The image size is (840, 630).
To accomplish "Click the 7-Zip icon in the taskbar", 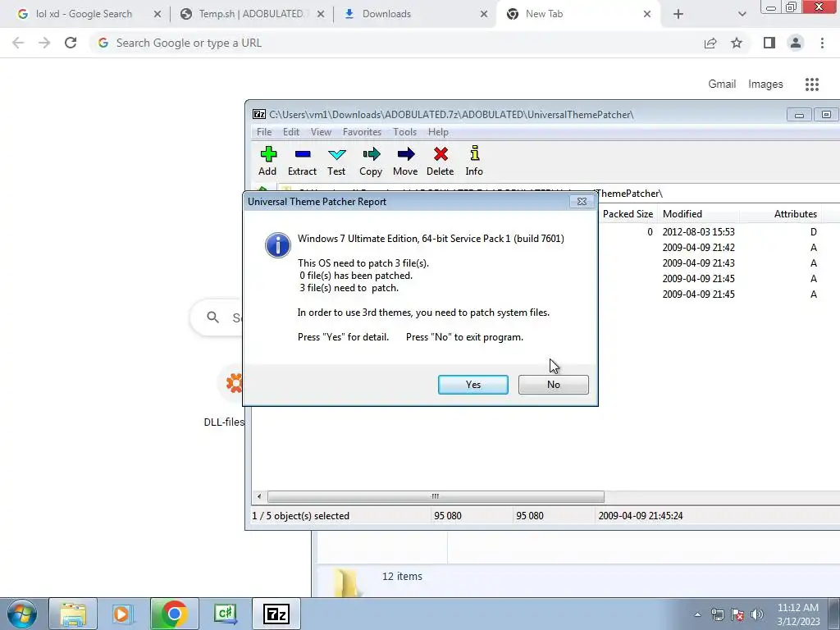I will [x=276, y=614].
